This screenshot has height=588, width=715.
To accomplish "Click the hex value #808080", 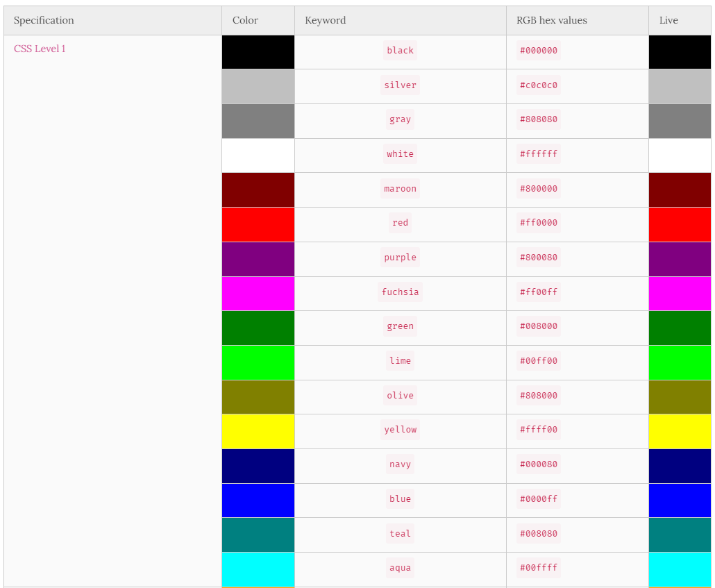I will tap(539, 119).
